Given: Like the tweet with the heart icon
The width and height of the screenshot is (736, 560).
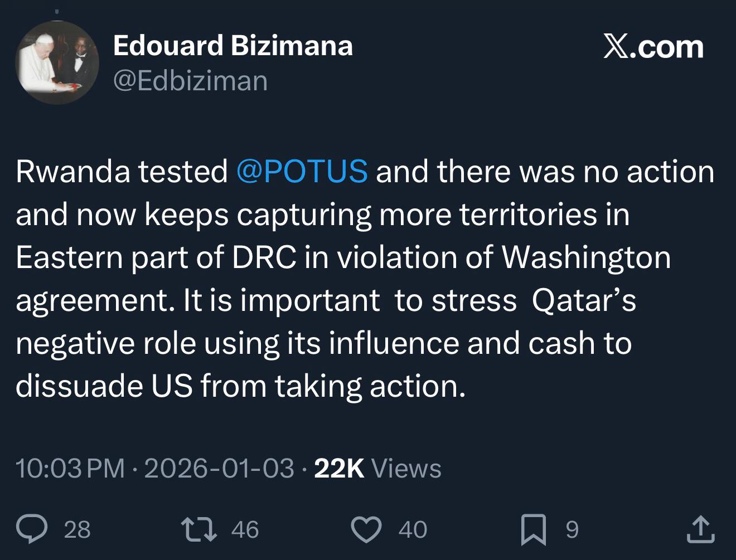Looking at the screenshot, I should 366,529.
